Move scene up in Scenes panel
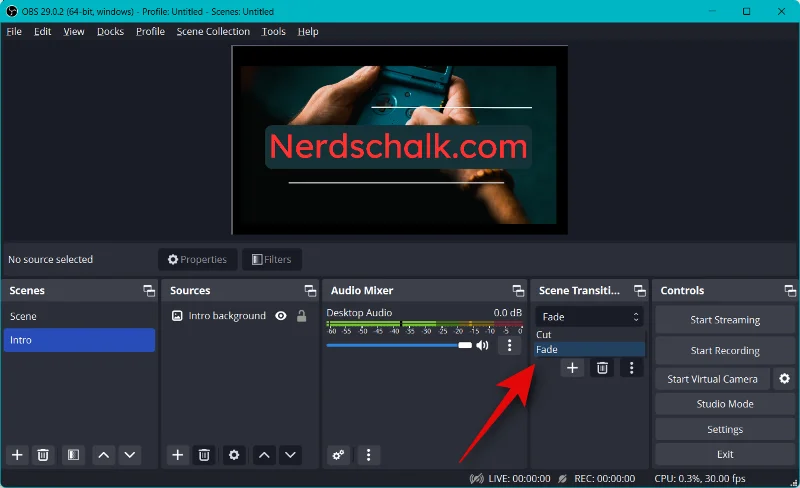The width and height of the screenshot is (800, 488). [104, 454]
